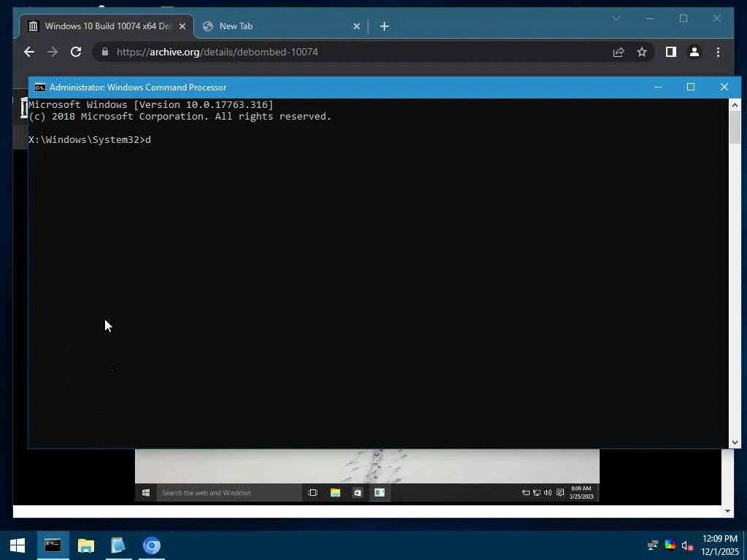Click volume icon in embedded screenshot tray
Image resolution: width=747 pixels, height=560 pixels.
548,493
